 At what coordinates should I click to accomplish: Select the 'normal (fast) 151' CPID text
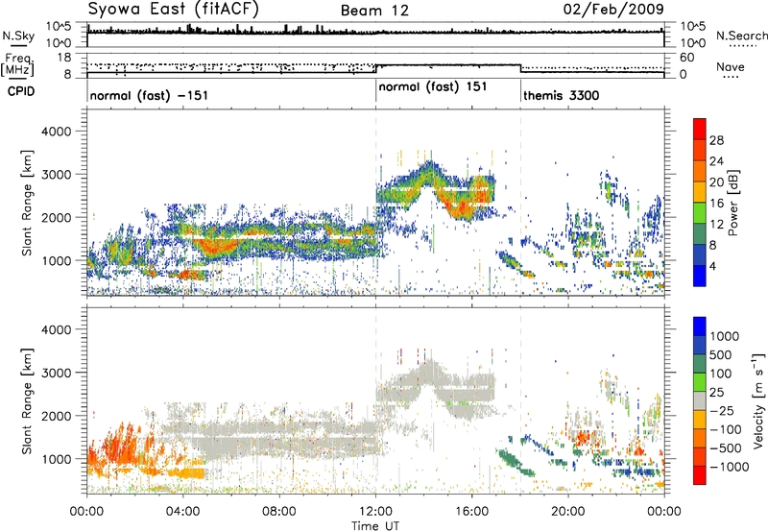433,87
